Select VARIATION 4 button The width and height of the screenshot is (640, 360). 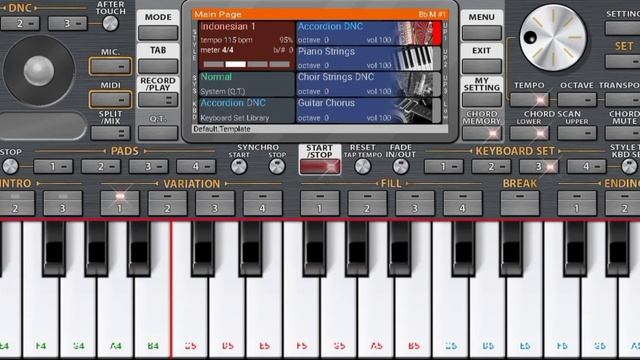(x=262, y=203)
